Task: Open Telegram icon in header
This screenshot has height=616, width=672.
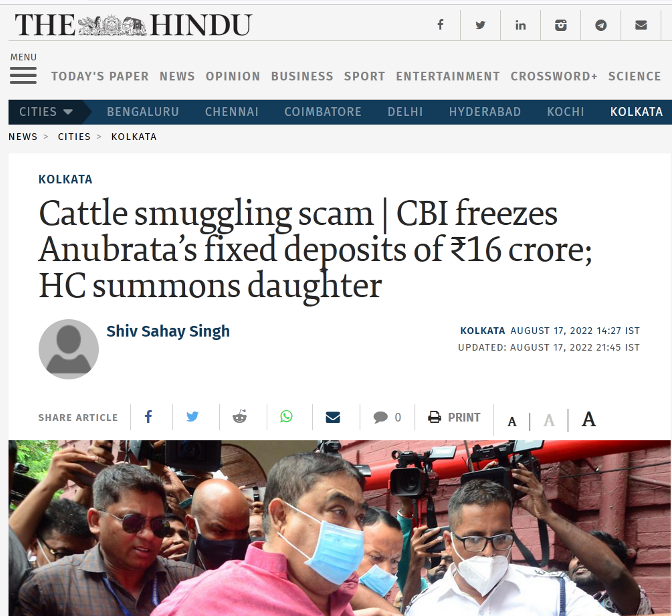Action: point(601,25)
